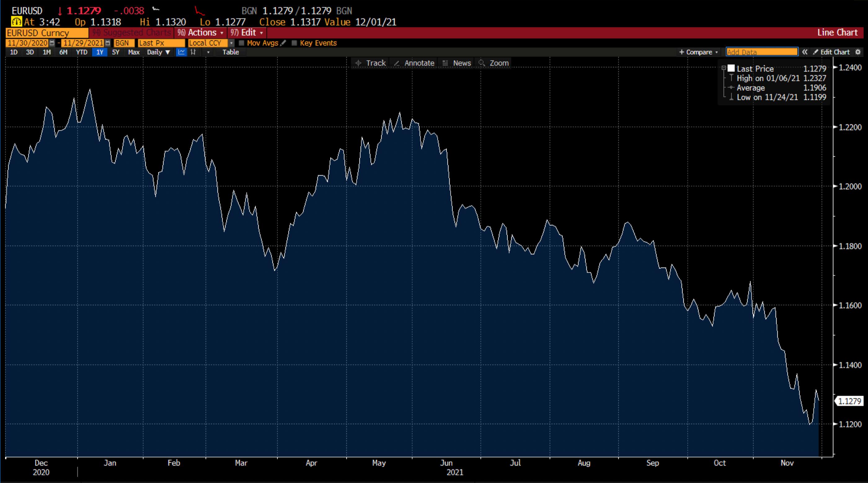Open the Daily periodicity dropdown
Viewport: 868px width, 483px height.
point(158,52)
